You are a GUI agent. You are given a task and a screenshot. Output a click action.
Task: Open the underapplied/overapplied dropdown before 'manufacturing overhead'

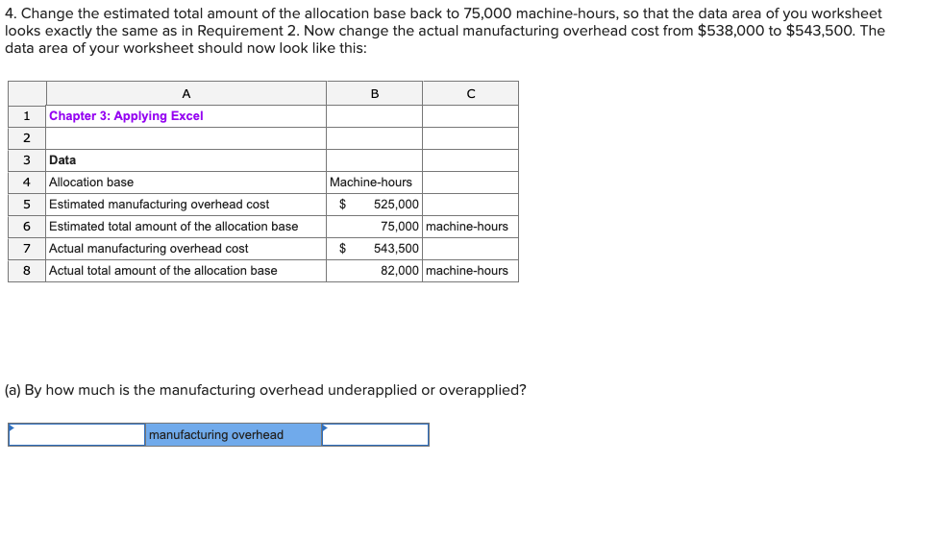77,435
